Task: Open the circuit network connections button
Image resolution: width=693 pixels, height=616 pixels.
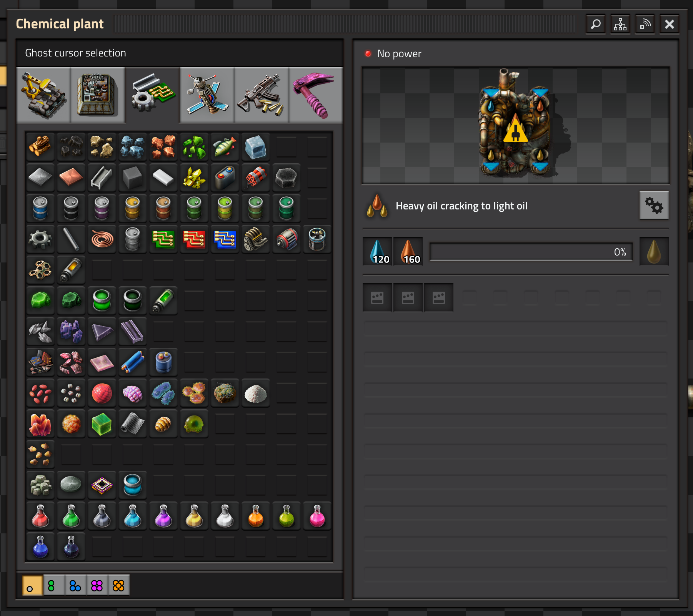Action: click(620, 24)
